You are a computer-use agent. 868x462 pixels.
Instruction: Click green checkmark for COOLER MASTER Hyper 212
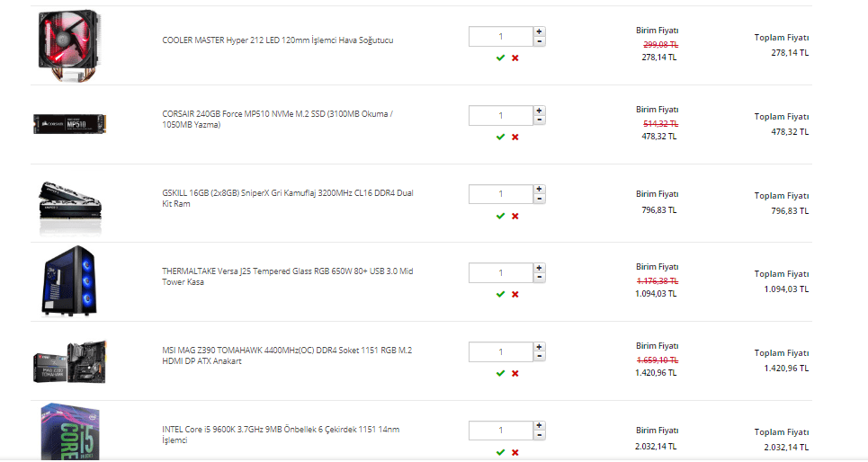click(500, 58)
